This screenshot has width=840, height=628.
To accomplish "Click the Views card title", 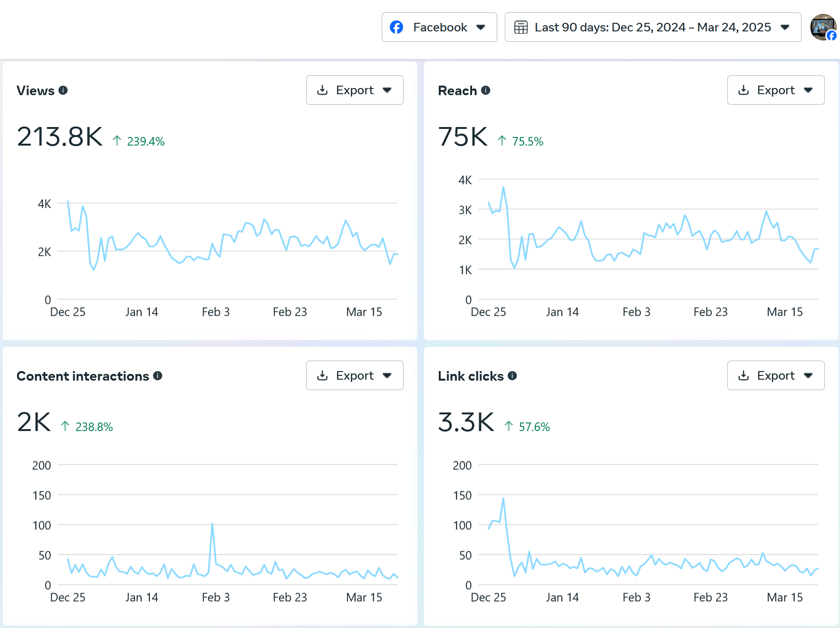I will click(36, 90).
